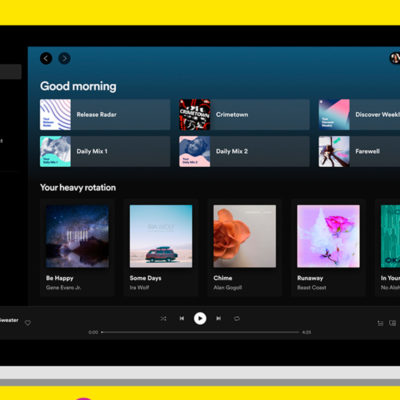Open the Daily Mix 2 tile
400x400 pixels.
(x=244, y=151)
